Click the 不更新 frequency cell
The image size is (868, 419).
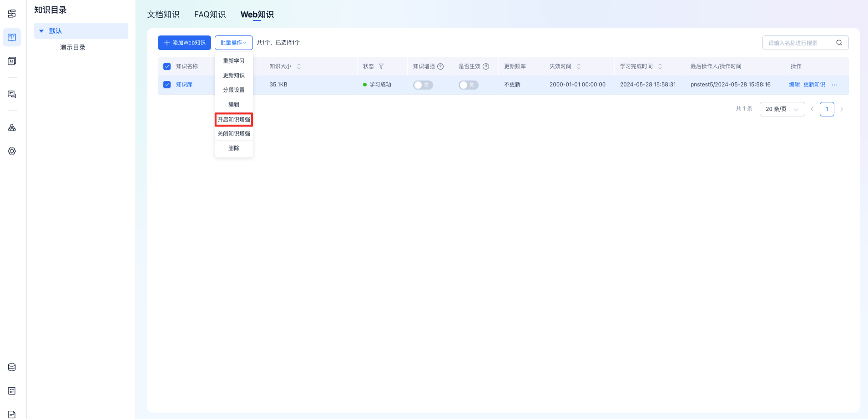(x=512, y=85)
